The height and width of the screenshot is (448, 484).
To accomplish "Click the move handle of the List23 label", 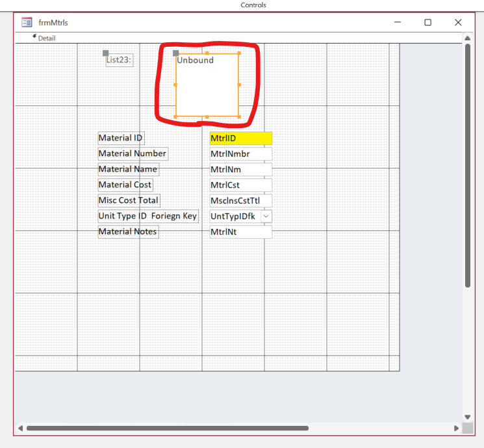I will (x=105, y=53).
